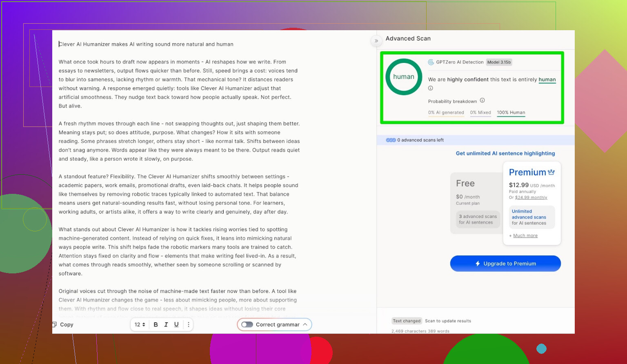Collapse the Advanced Scan panel chevron
The image size is (627, 364).
(376, 41)
